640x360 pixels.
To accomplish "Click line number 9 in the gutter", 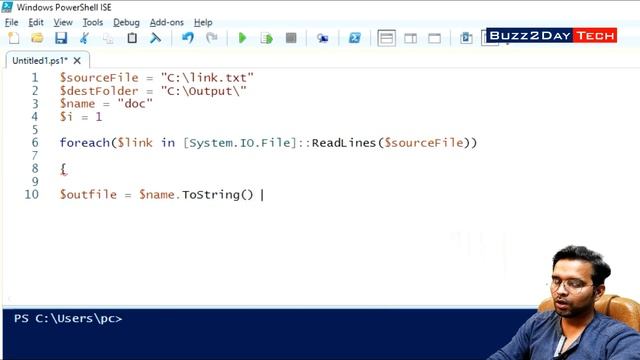I will [35, 181].
